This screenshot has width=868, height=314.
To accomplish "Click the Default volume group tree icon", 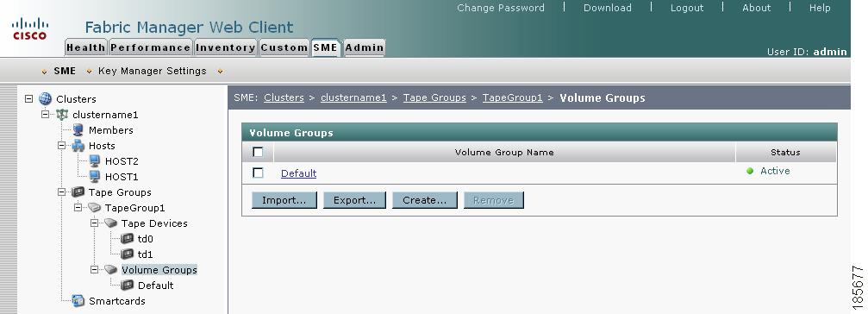I will click(128, 286).
